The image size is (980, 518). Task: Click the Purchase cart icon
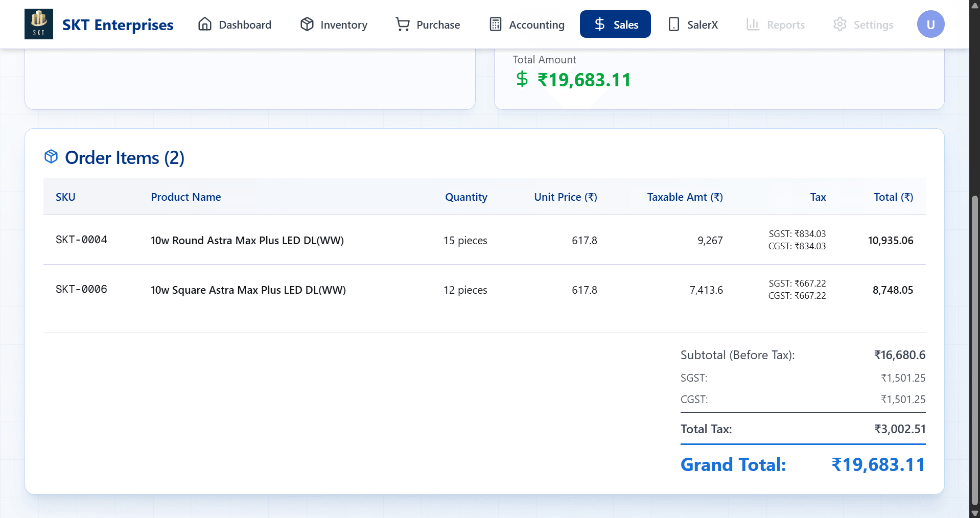pos(403,24)
